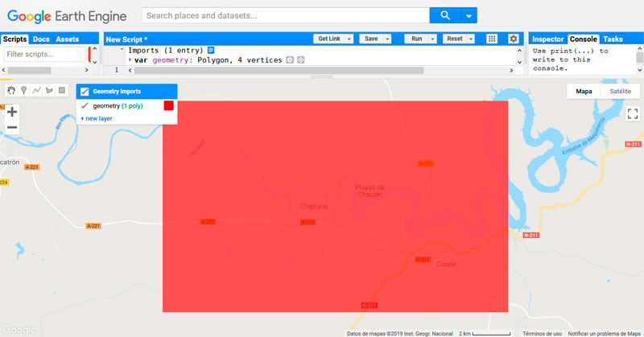
Task: Click the Scripts panel horizontal scrollbar
Action: pyautogui.click(x=29, y=71)
